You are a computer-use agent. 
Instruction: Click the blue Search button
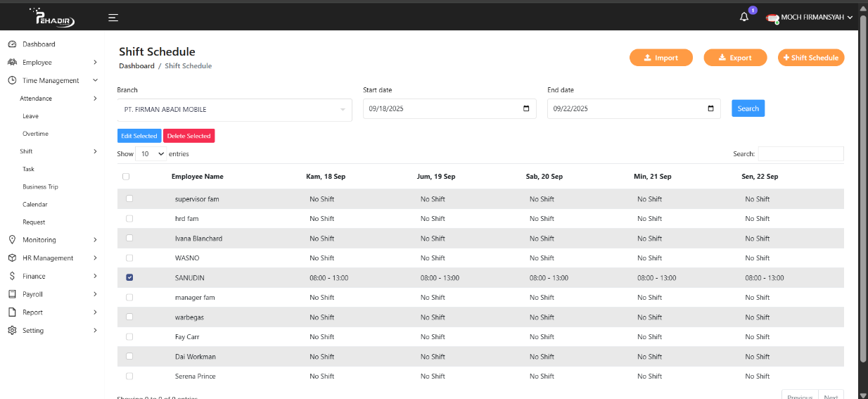(748, 108)
